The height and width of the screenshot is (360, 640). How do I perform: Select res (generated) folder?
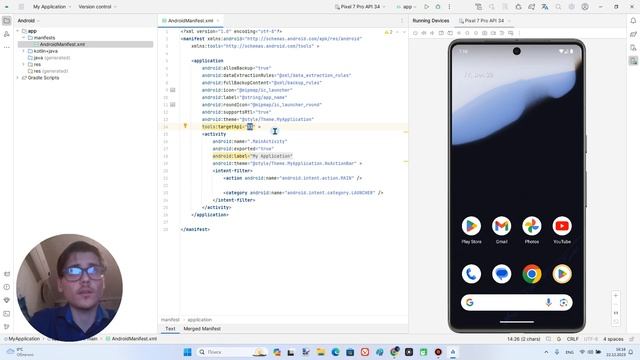[47, 71]
